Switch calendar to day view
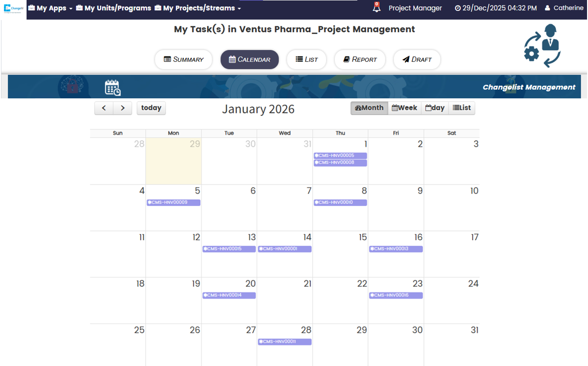The image size is (588, 366). [435, 108]
